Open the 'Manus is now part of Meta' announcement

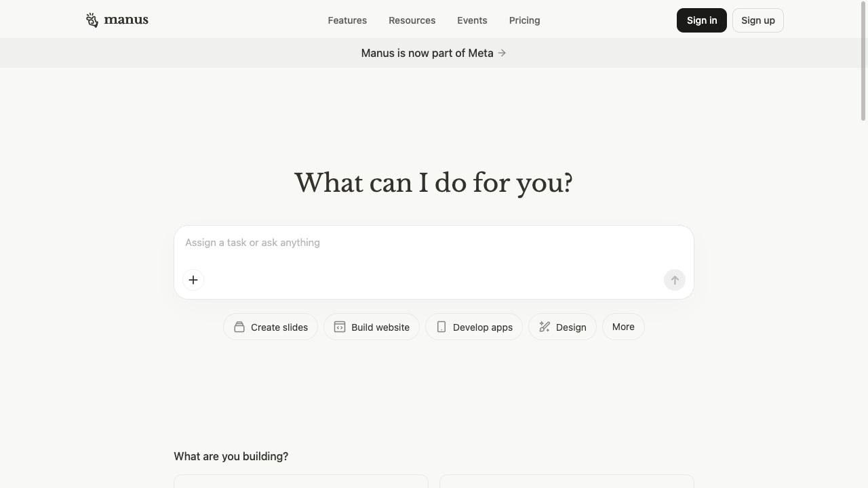(427, 53)
